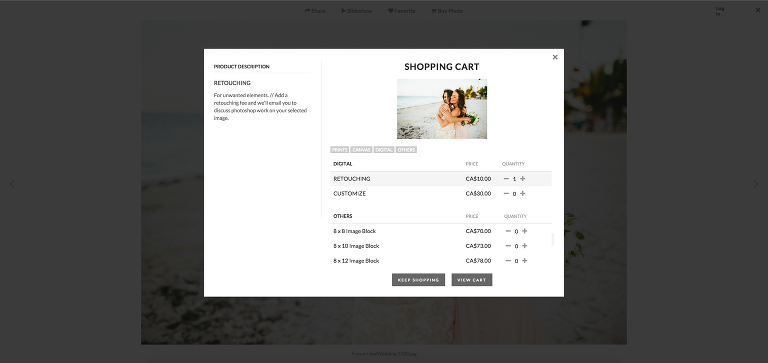The image size is (768, 363).
Task: Remove one 8 x 8 Image Block
Action: click(x=508, y=231)
